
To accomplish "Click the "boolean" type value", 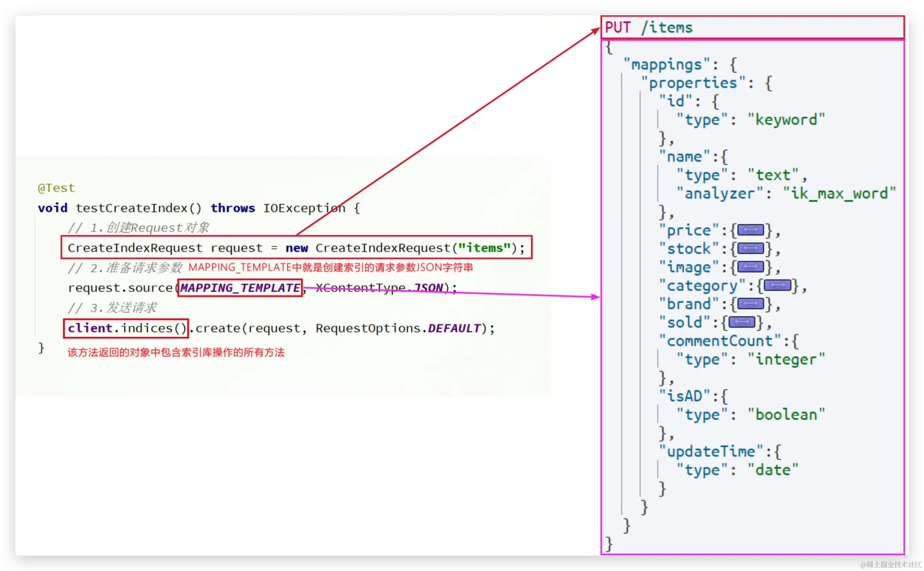I will point(786,415).
